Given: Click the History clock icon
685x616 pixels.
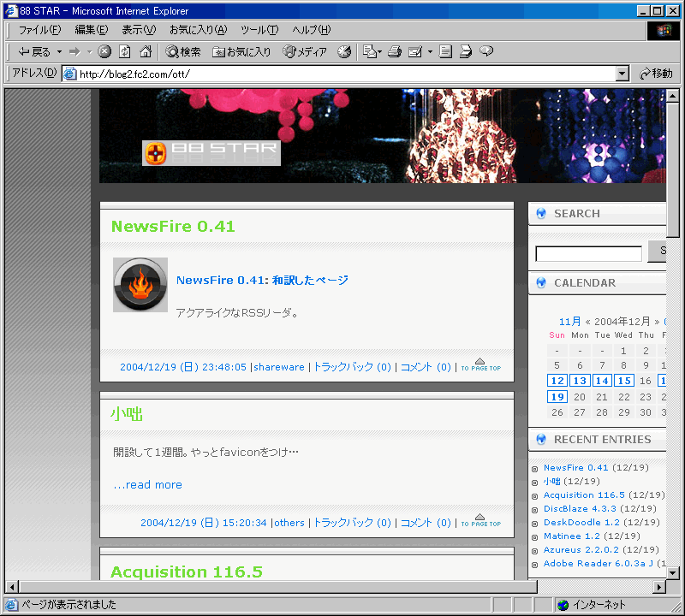Looking at the screenshot, I should point(344,52).
